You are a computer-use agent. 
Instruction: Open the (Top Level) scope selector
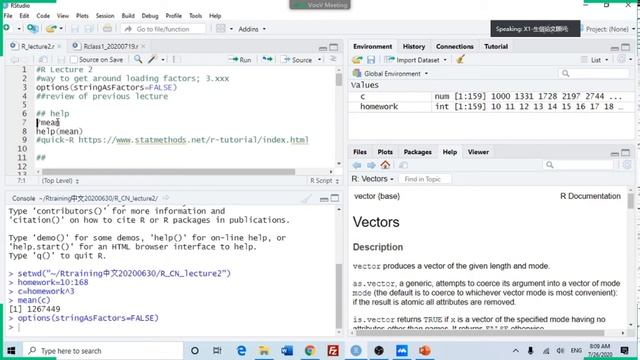60,180
